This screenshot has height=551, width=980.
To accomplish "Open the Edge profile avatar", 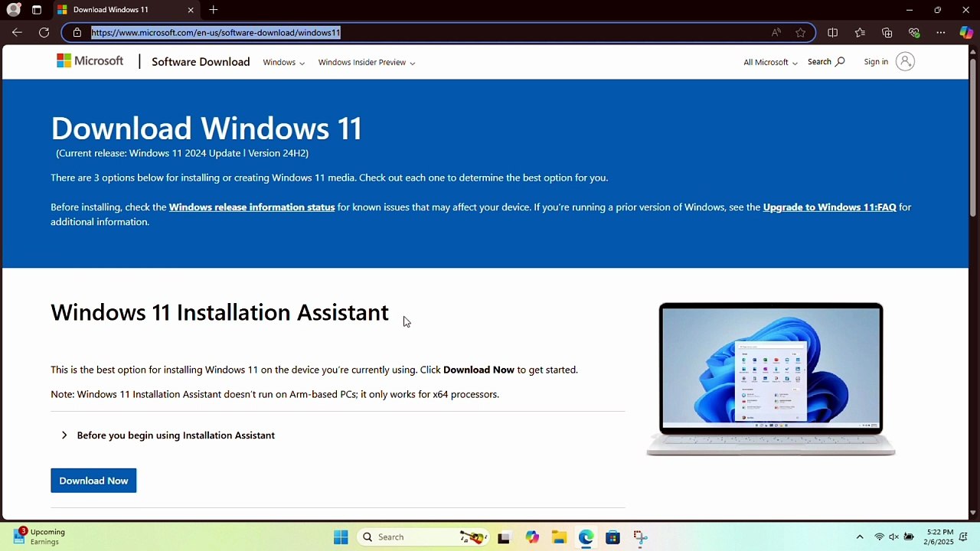I will (x=14, y=10).
